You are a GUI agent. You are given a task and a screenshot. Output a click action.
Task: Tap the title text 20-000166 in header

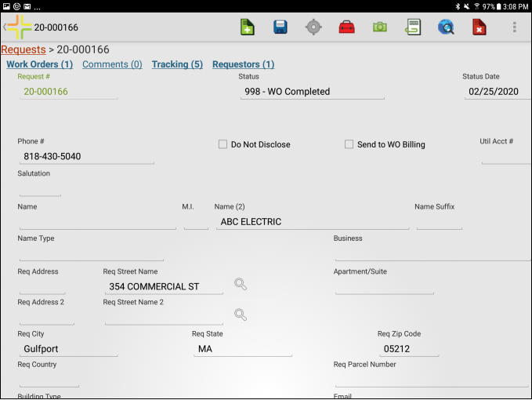56,27
